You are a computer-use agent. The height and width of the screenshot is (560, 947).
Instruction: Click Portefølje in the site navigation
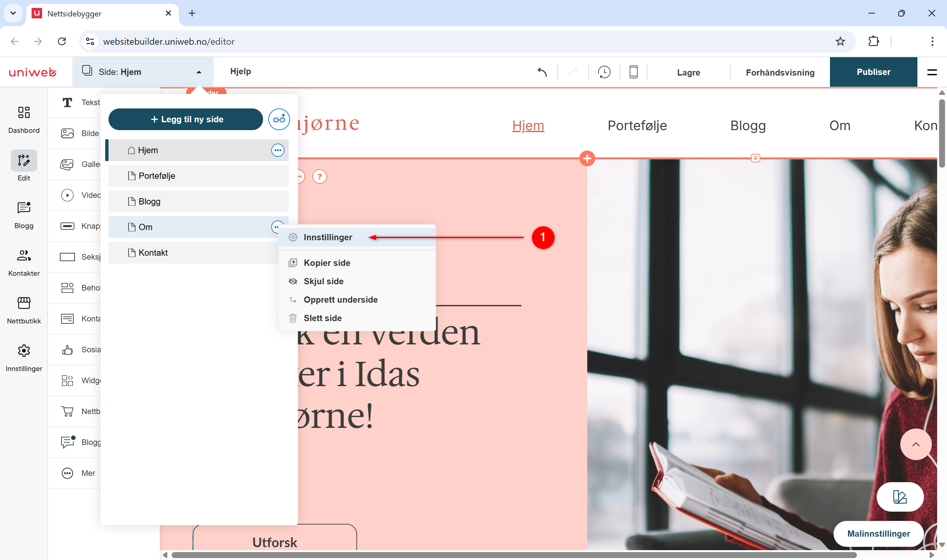637,126
